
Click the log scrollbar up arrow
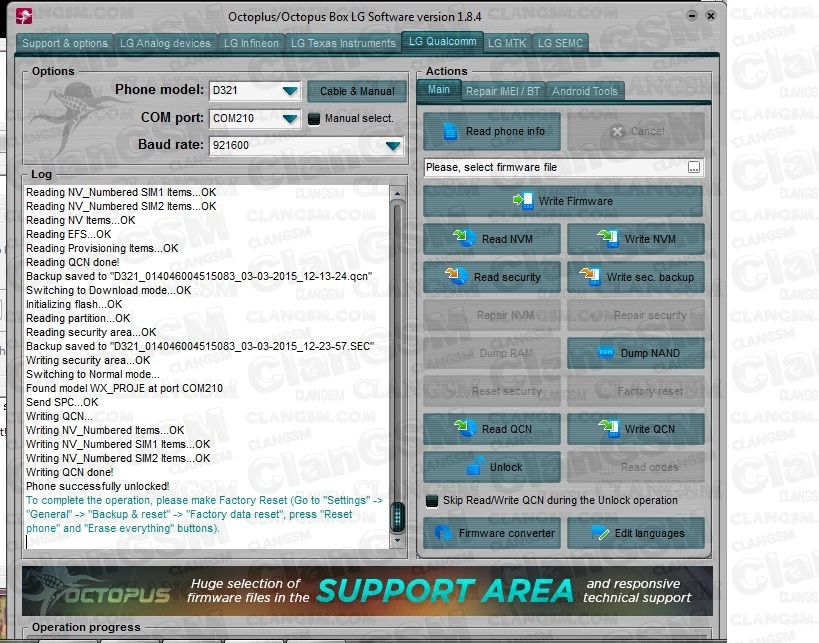click(x=397, y=193)
